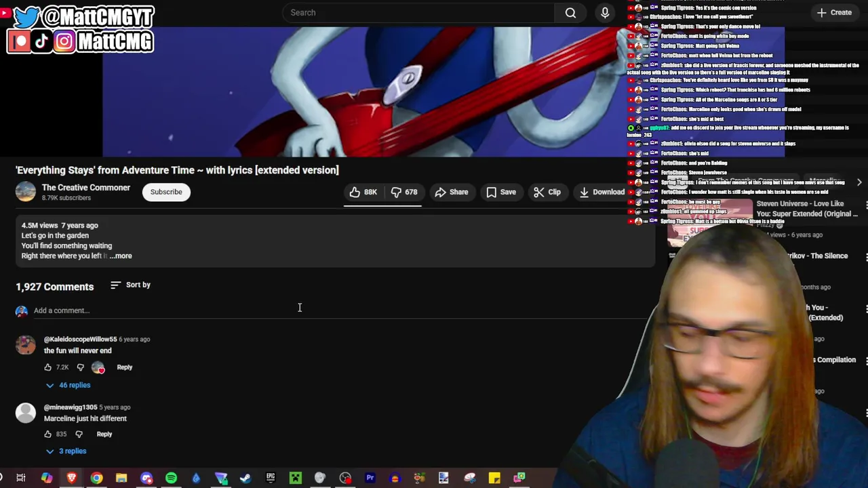Image resolution: width=868 pixels, height=488 pixels.
Task: Open Steven Universe Love Like You video
Action: pos(807,209)
